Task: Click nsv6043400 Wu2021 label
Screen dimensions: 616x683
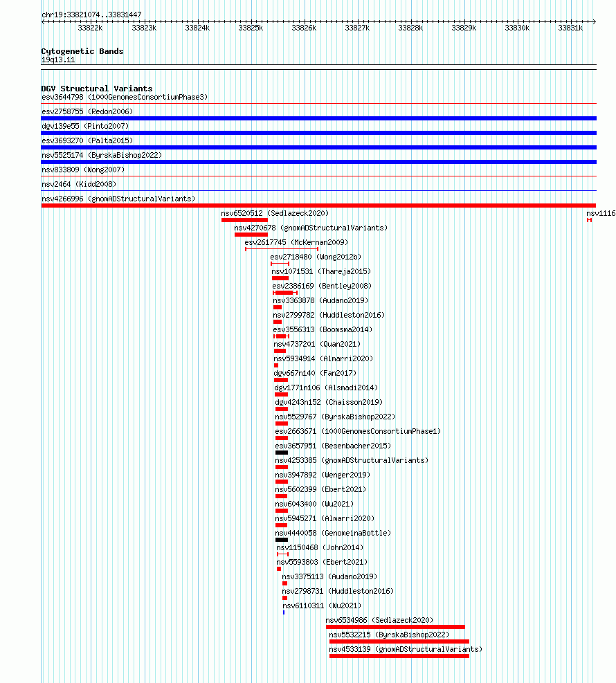Action: coord(314,504)
